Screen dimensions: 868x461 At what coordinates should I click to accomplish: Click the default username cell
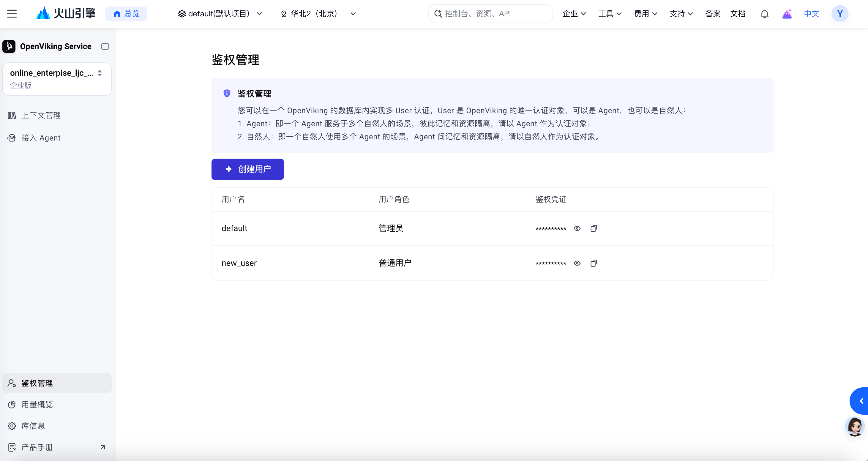pos(234,228)
